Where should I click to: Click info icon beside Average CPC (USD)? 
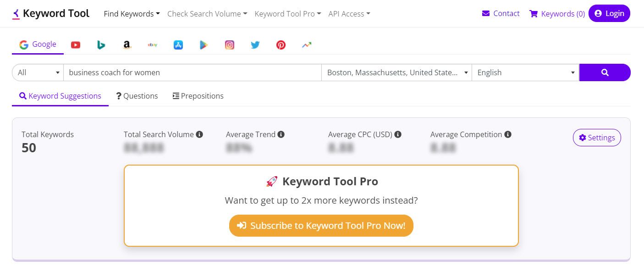point(398,134)
